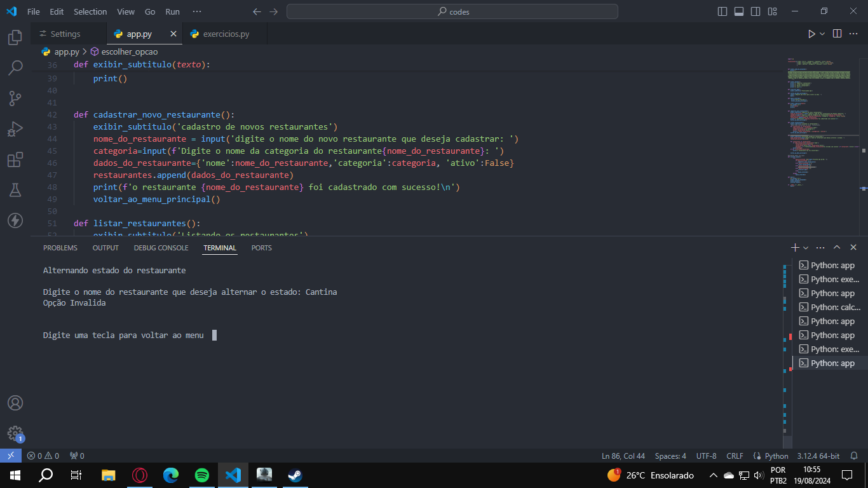Open the Manage gear menu
This screenshot has height=488, width=868.
(x=15, y=433)
